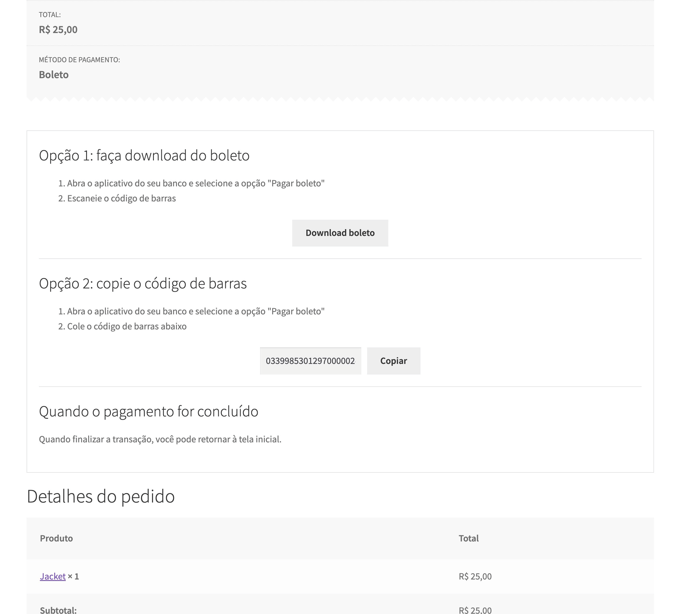
Task: Focus the barcode number input field
Action: tap(310, 361)
